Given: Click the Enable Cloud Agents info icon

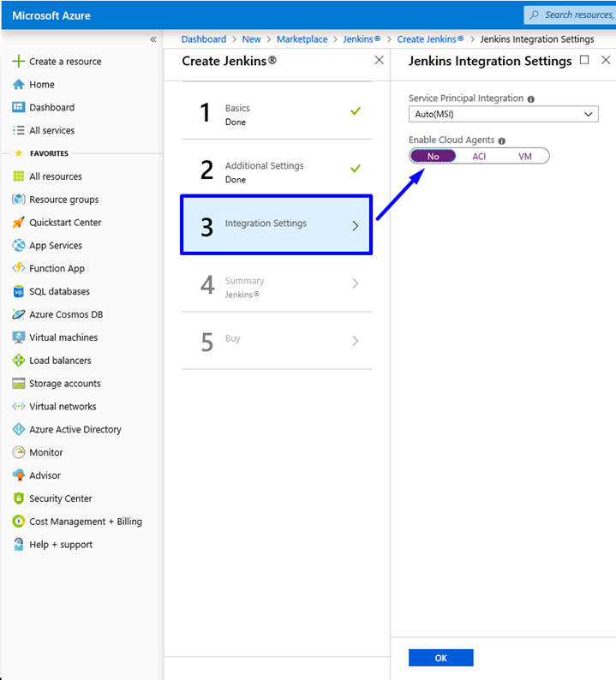Looking at the screenshot, I should click(x=501, y=140).
